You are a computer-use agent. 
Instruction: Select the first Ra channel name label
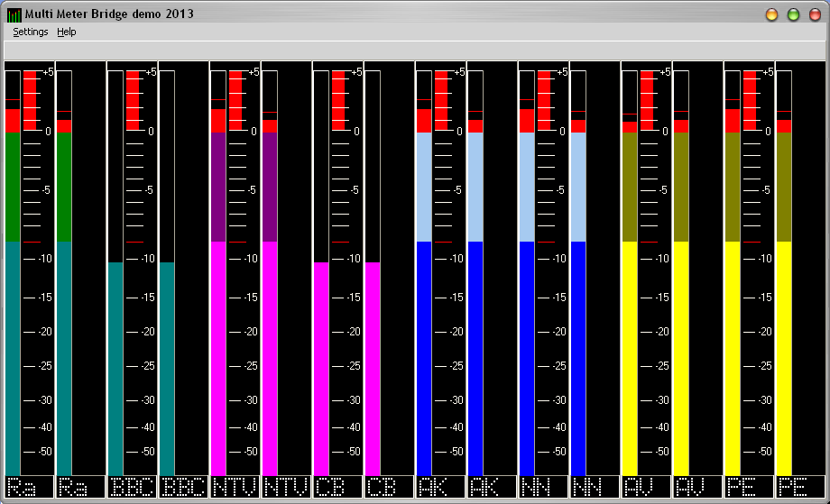[29, 488]
